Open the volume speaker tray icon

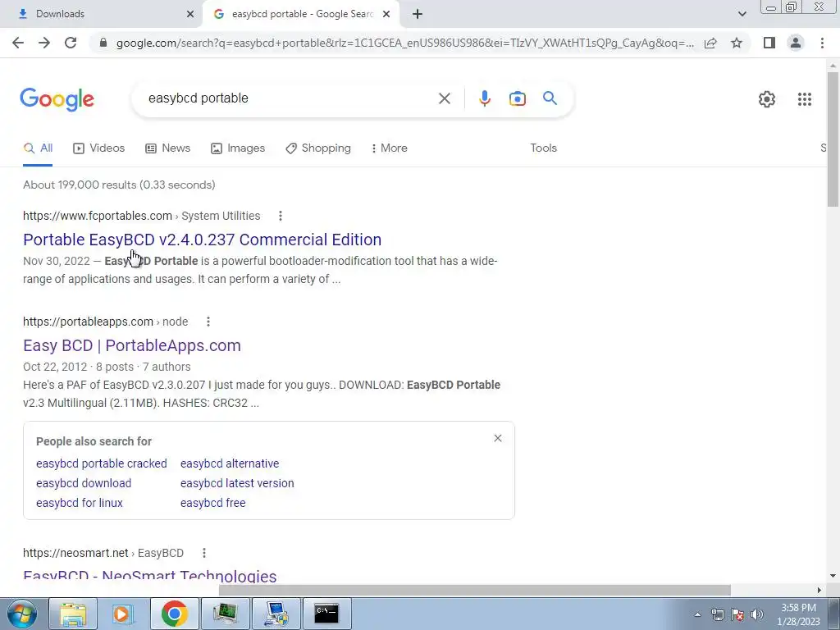(757, 614)
